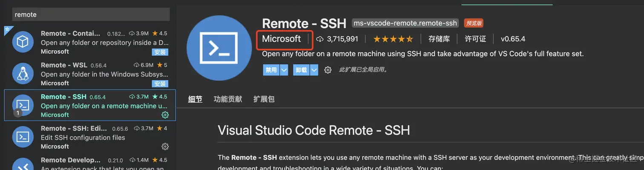Click version label v0.65.4
This screenshot has height=170, width=644.
pos(513,39)
